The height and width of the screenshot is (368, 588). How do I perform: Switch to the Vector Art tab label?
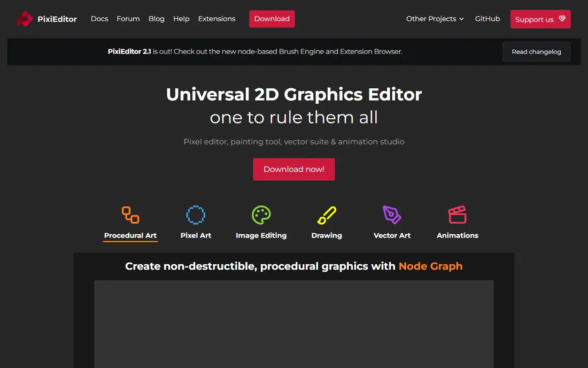coord(392,235)
